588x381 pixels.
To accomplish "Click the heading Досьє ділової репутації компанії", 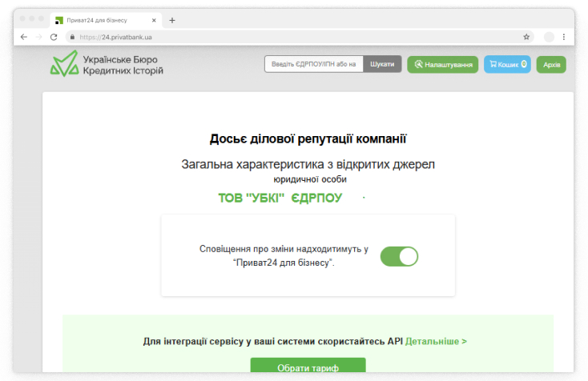I will [308, 139].
